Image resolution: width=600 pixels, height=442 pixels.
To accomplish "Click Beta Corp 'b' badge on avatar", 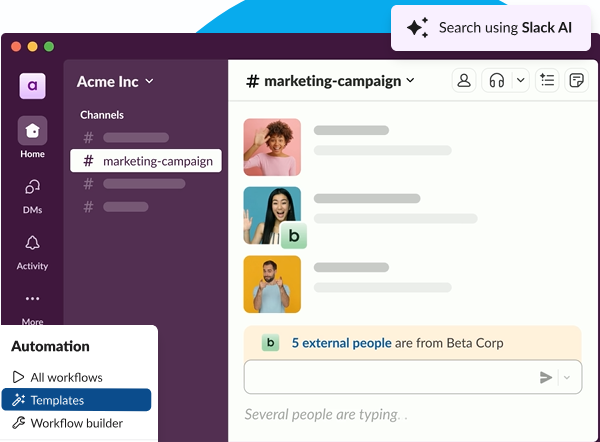I will coord(294,236).
